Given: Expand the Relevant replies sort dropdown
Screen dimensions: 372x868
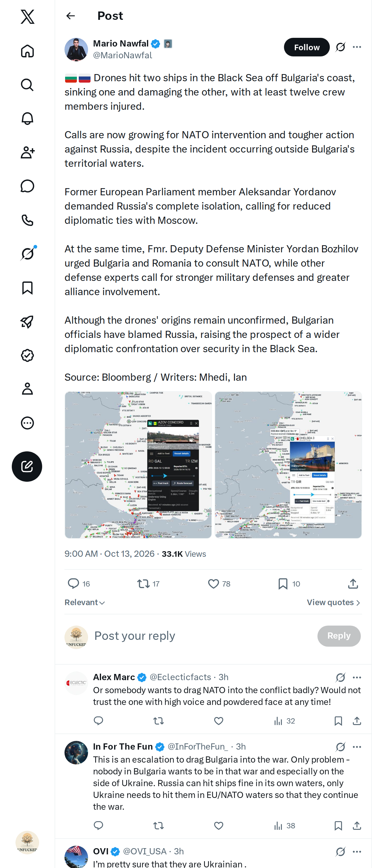Looking at the screenshot, I should coord(85,602).
